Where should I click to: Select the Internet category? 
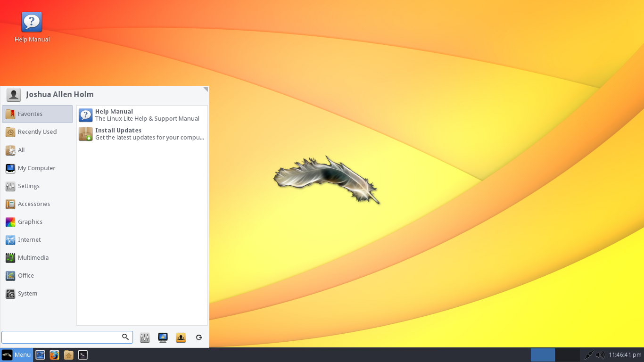[38, 239]
